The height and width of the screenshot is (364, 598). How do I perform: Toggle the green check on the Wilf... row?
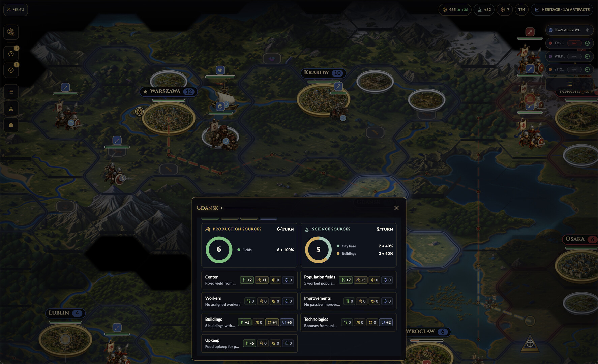coord(587,56)
